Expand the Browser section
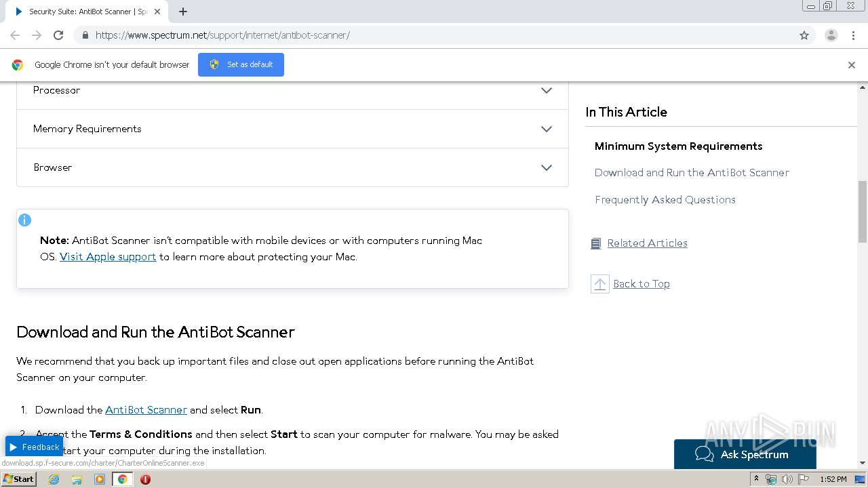This screenshot has width=868, height=488. click(x=292, y=167)
